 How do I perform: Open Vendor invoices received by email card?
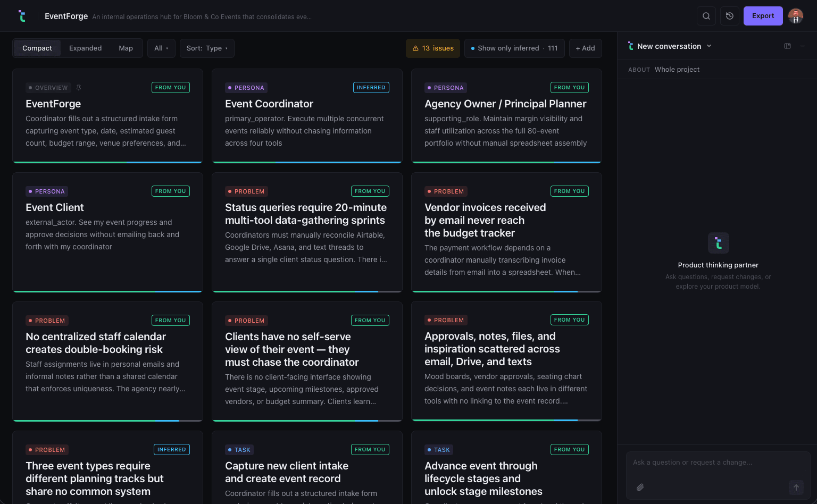coord(506,232)
